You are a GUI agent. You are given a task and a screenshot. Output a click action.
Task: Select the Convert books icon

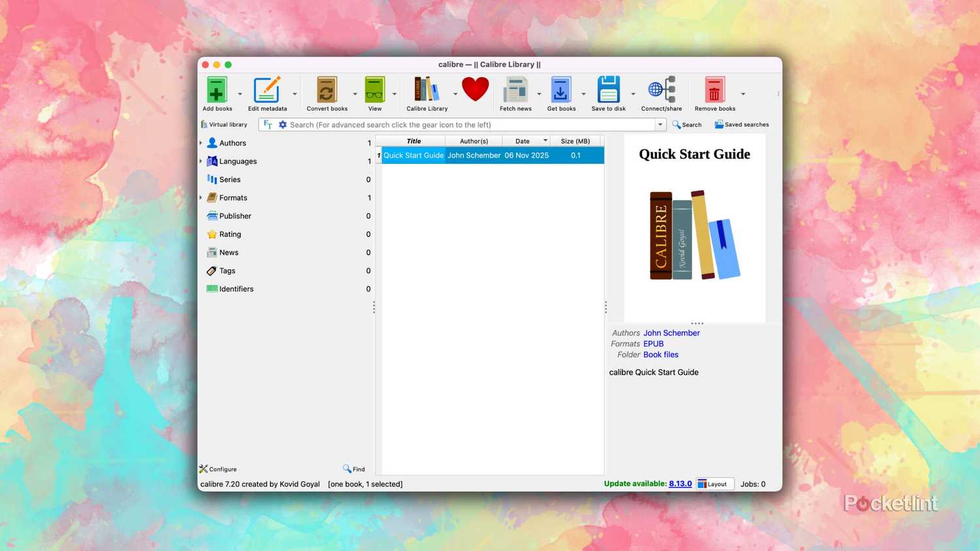327,89
